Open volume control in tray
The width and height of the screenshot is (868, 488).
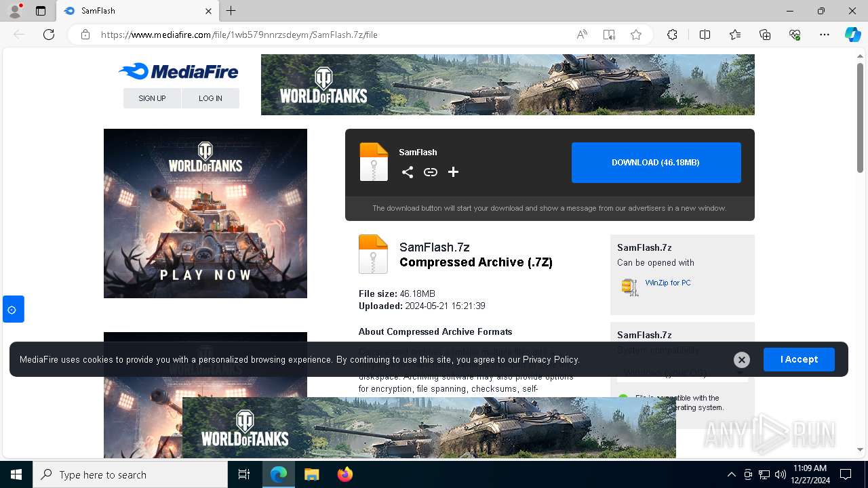pos(781,474)
